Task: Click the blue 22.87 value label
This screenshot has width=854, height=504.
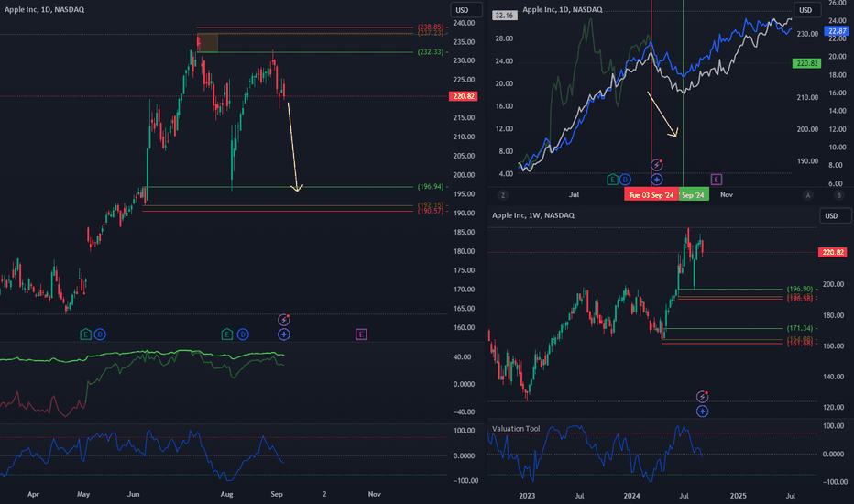Action: 837,31
